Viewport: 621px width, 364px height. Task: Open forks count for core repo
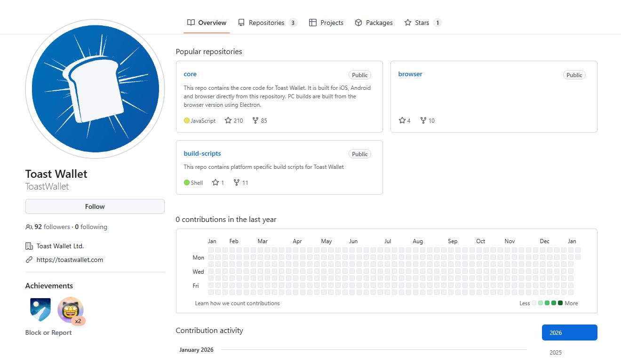click(260, 121)
